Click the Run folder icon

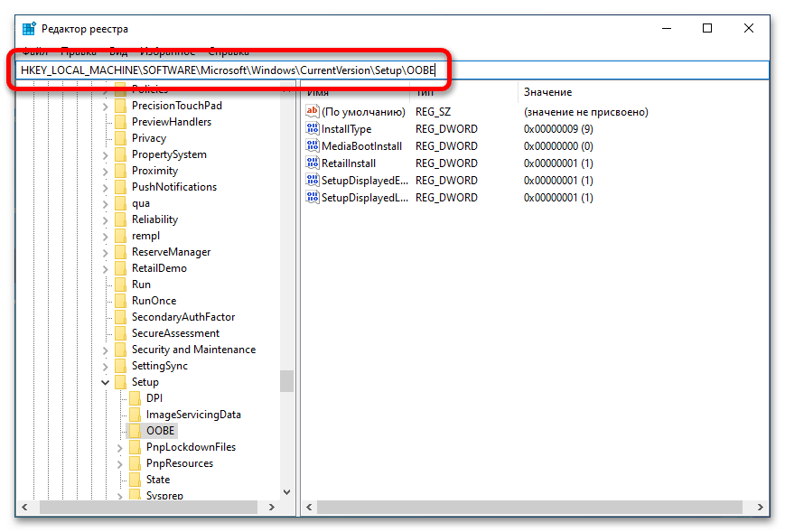coord(120,285)
